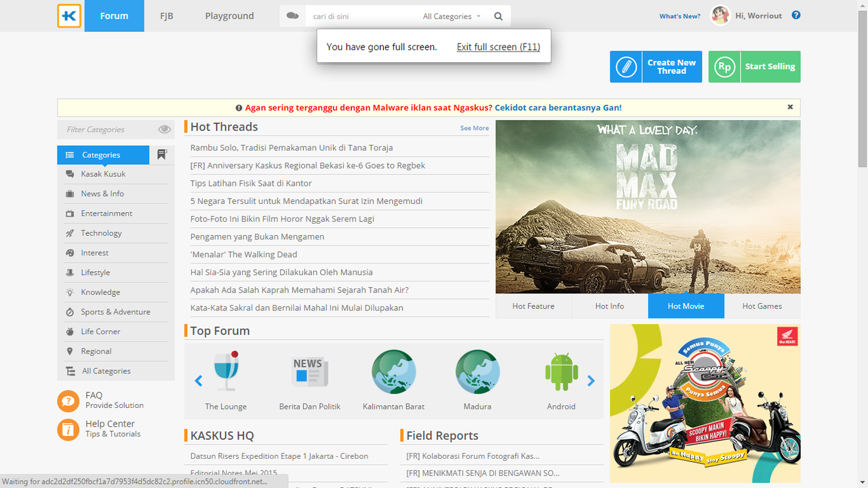Click the Lifestyle category icon
The height and width of the screenshot is (488, 868).
(x=70, y=272)
